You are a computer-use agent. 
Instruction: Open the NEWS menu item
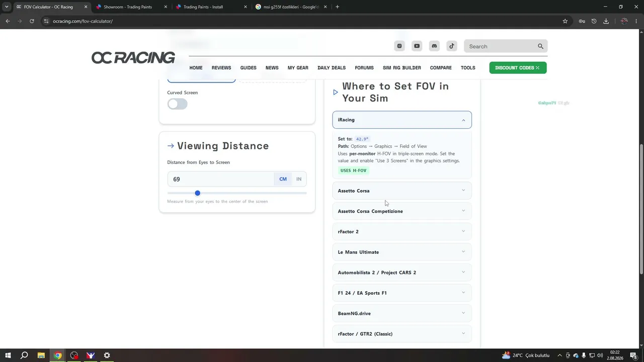(272, 68)
